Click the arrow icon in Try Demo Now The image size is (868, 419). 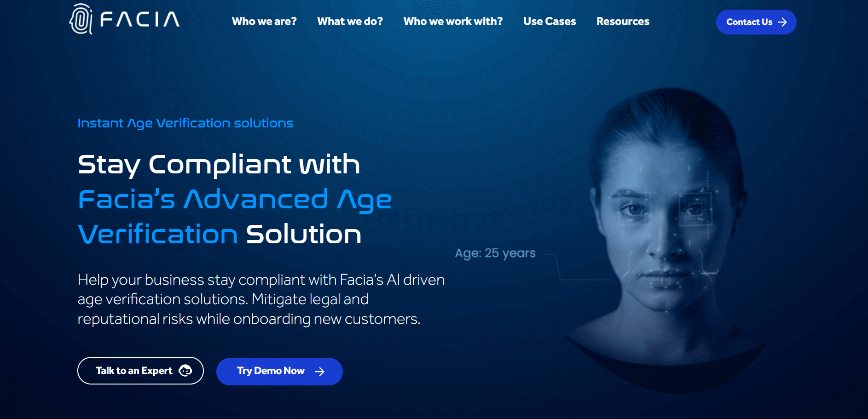click(320, 372)
